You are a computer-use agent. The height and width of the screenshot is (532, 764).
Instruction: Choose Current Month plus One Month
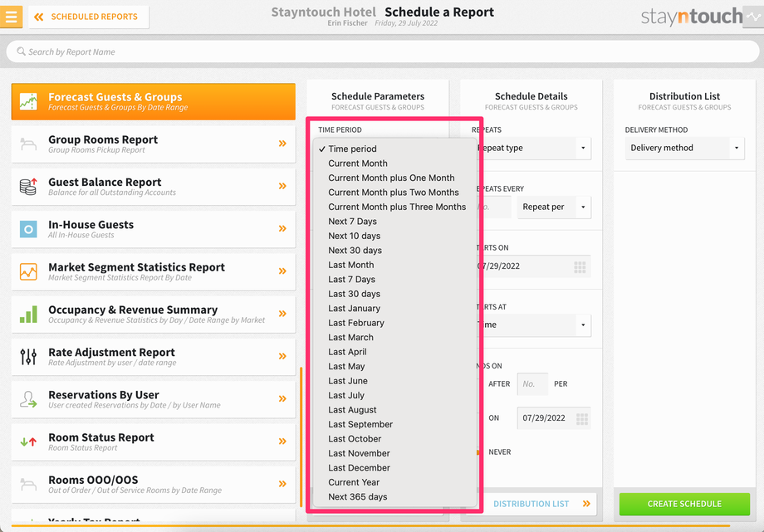[394, 178]
